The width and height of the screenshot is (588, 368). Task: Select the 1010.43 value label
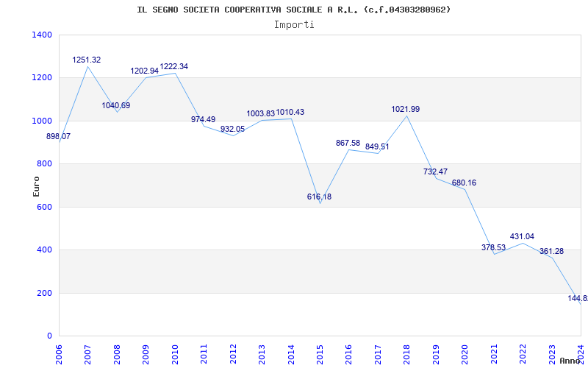(290, 112)
